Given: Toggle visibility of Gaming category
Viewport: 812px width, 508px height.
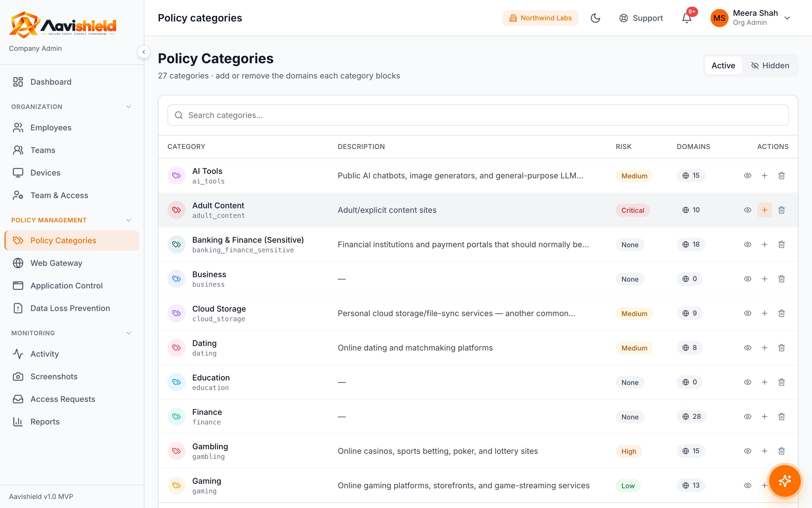Looking at the screenshot, I should [748, 485].
